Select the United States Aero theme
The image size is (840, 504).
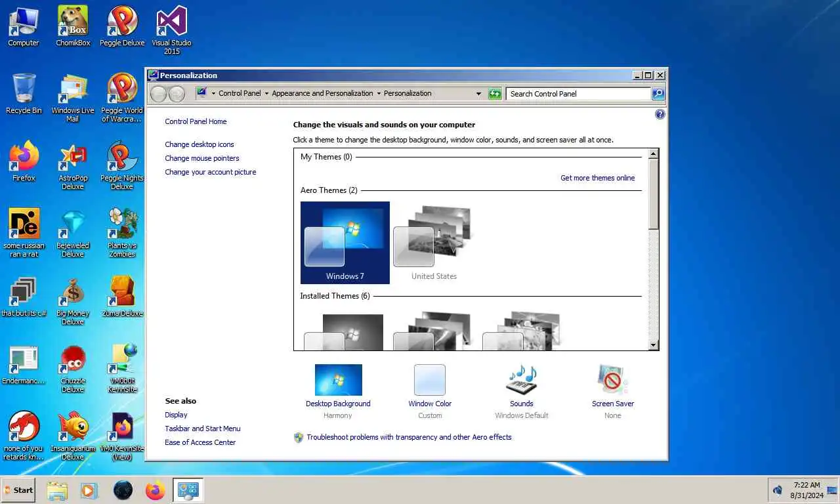(x=434, y=242)
